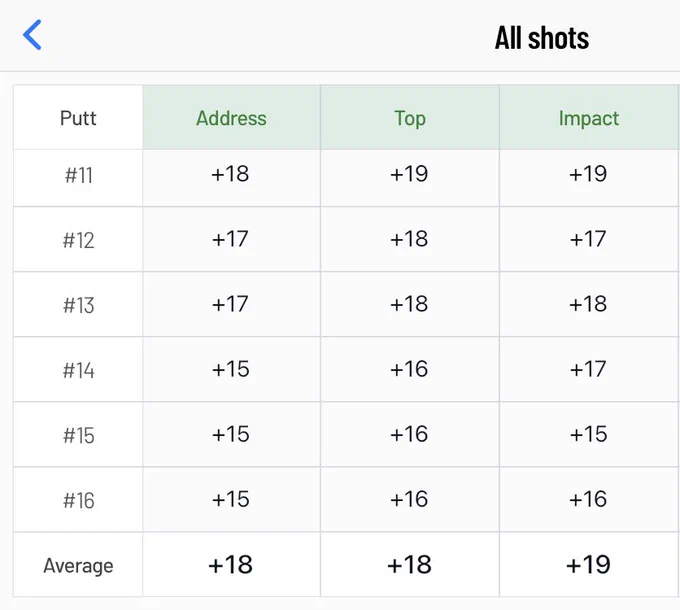Tap the blue back arrow icon
Viewport: 680px width, 610px height.
(x=32, y=35)
